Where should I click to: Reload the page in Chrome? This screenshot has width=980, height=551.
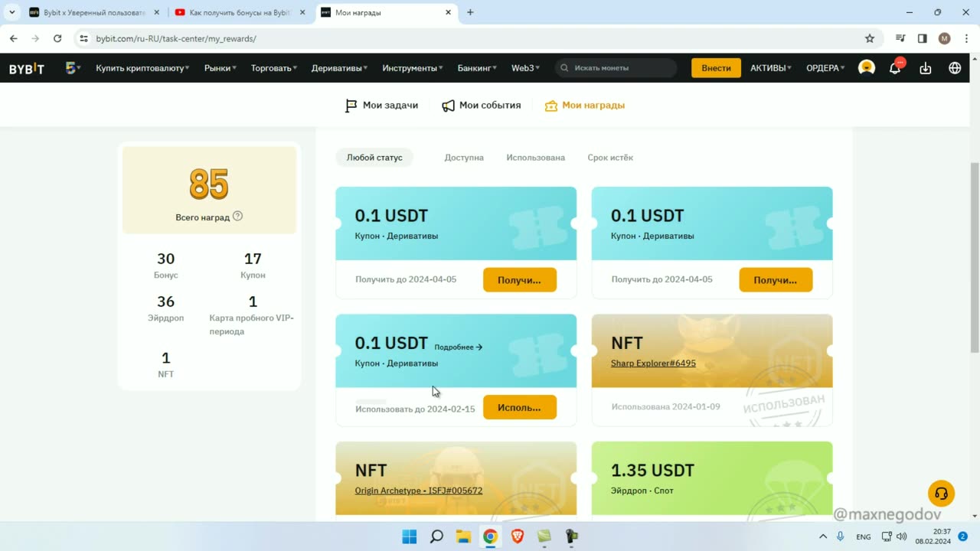click(x=57, y=38)
